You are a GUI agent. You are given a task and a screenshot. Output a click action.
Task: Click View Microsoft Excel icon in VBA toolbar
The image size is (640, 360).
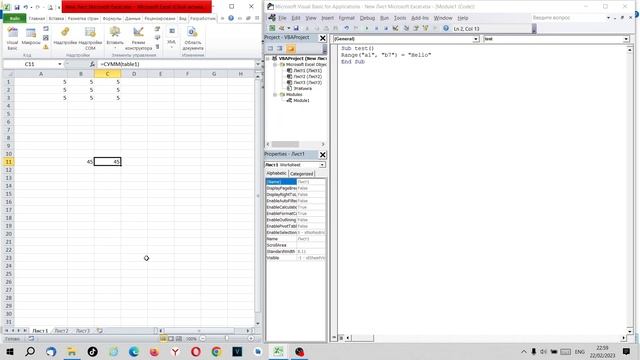pyautogui.click(x=272, y=28)
